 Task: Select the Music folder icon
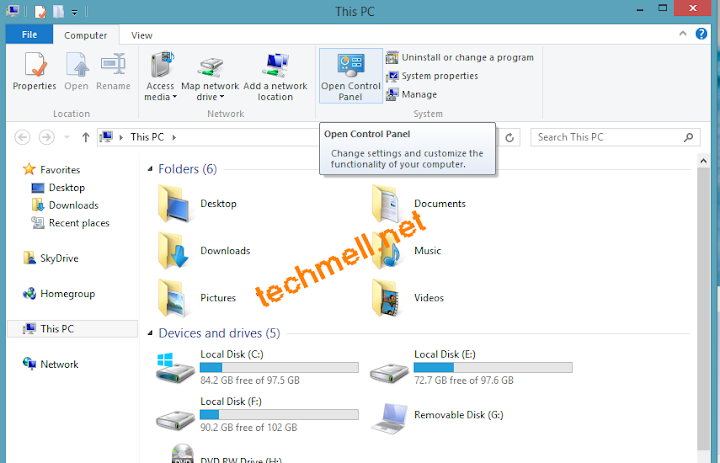click(386, 250)
